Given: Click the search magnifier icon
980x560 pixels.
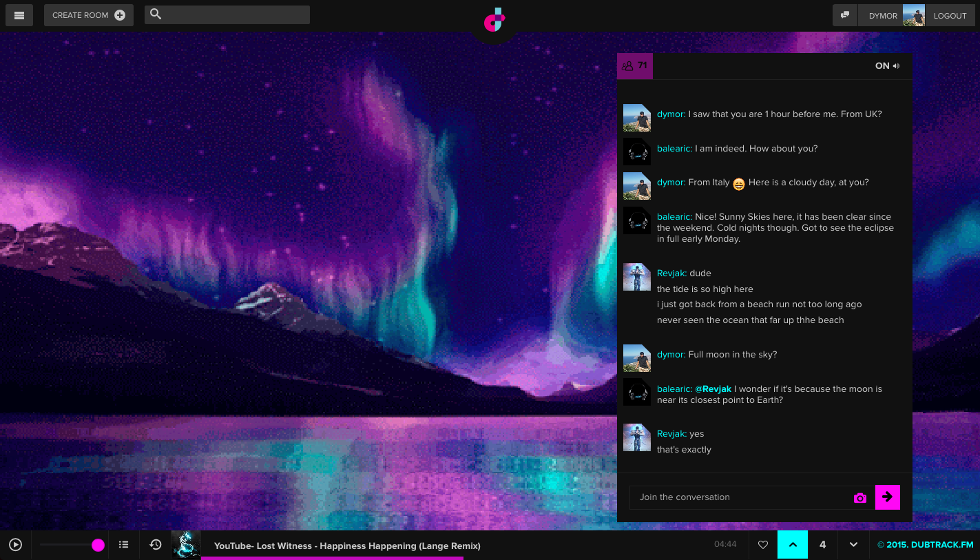Looking at the screenshot, I should point(156,14).
